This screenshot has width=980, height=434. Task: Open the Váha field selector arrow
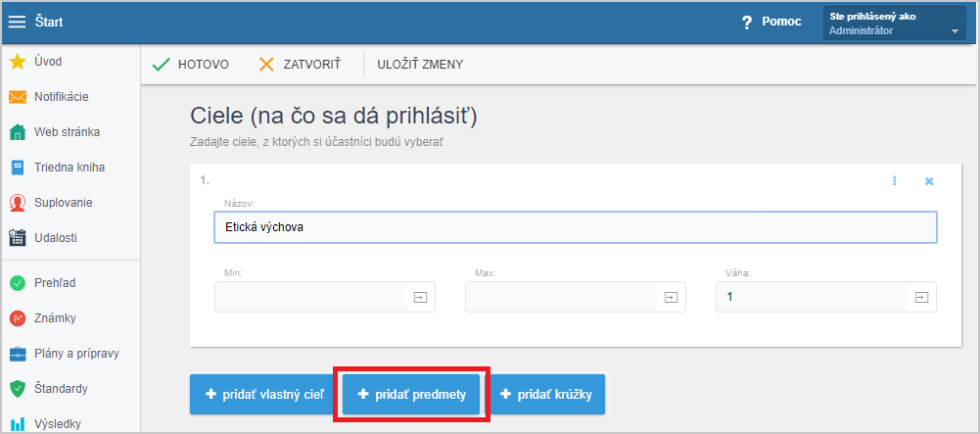point(922,297)
